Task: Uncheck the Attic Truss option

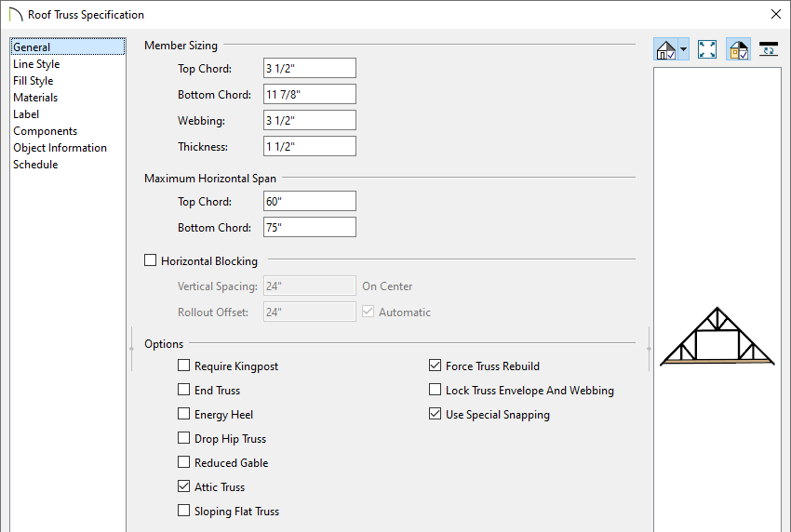Action: point(183,486)
